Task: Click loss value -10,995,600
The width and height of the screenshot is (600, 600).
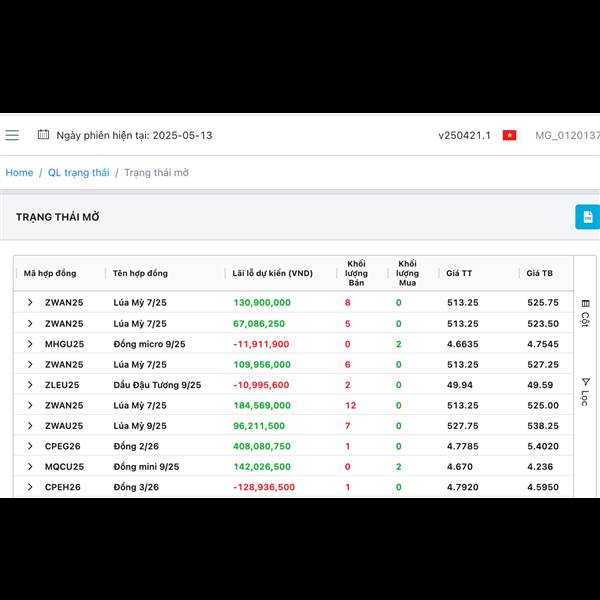Action: tap(261, 385)
